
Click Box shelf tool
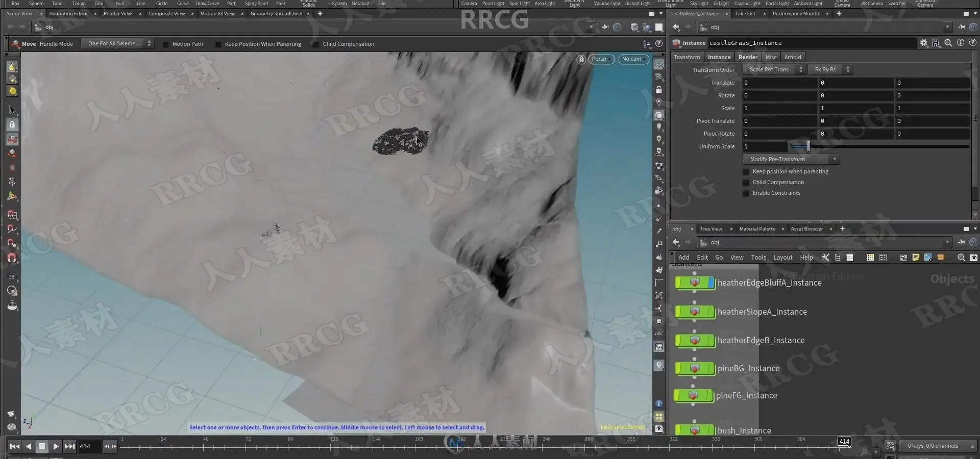[15, 3]
